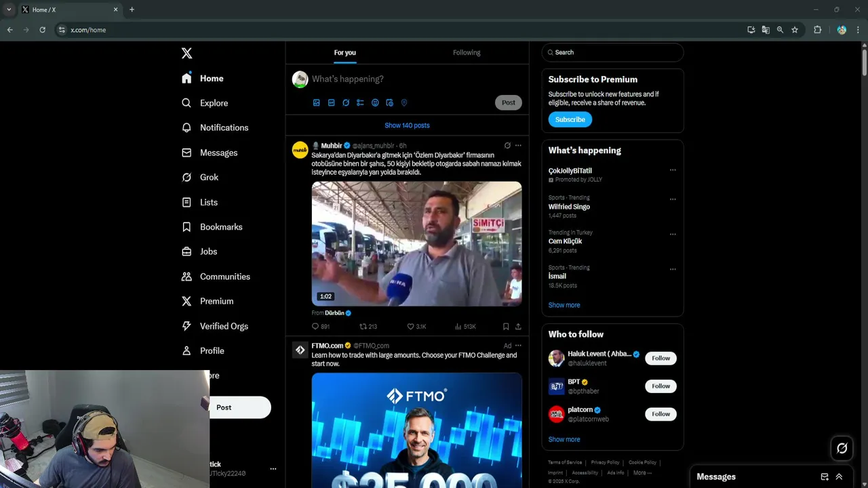Switch to the For you tab
This screenshot has height=488, width=868.
[x=344, y=52]
